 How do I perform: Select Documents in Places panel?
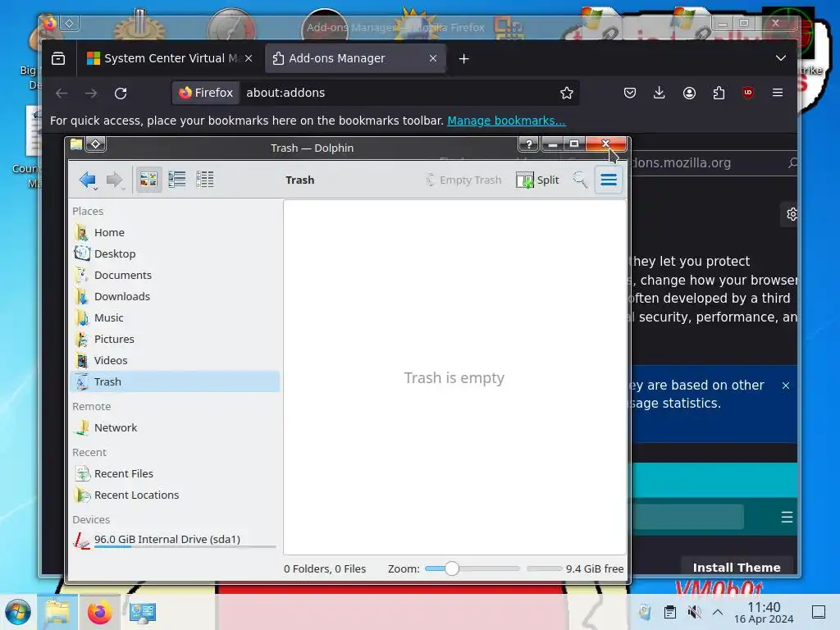point(175,276)
